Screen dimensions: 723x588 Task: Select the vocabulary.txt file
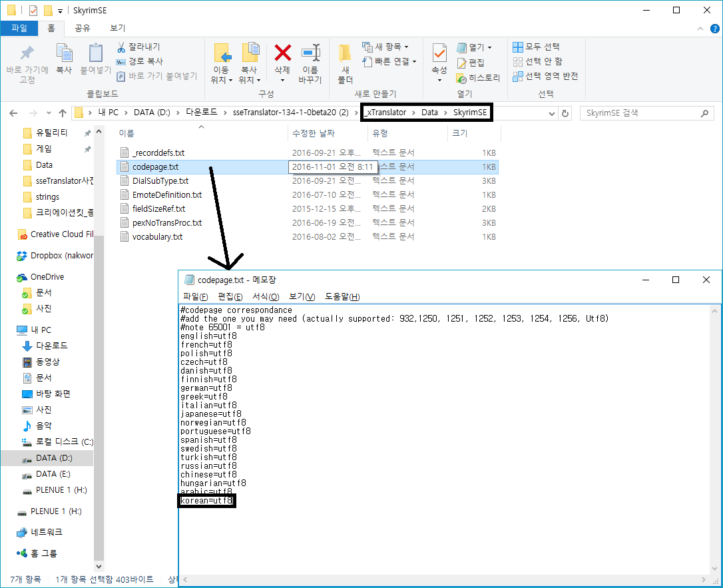pos(157,236)
